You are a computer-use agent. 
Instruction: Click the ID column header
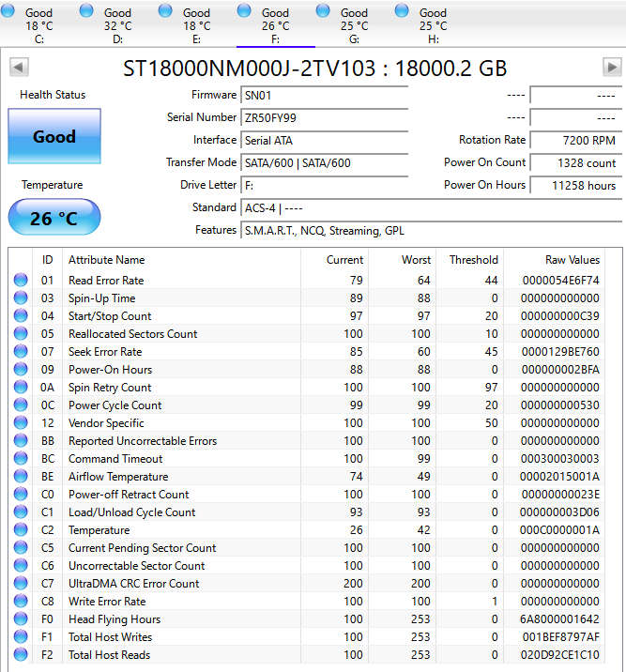click(47, 260)
